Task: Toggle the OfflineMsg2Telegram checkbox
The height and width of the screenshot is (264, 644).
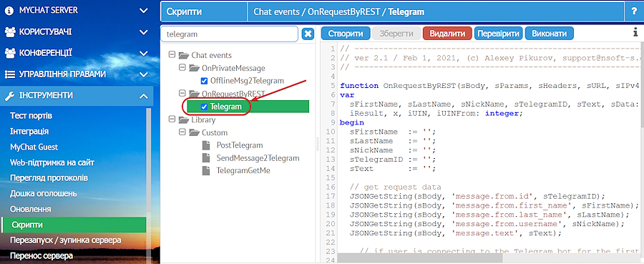Action: (x=204, y=81)
